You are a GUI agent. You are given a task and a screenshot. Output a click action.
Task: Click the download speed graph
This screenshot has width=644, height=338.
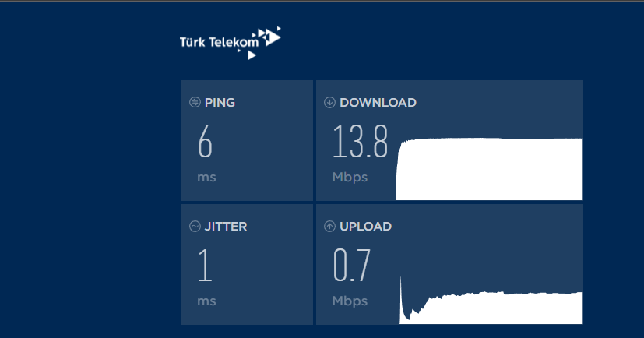coord(489,169)
